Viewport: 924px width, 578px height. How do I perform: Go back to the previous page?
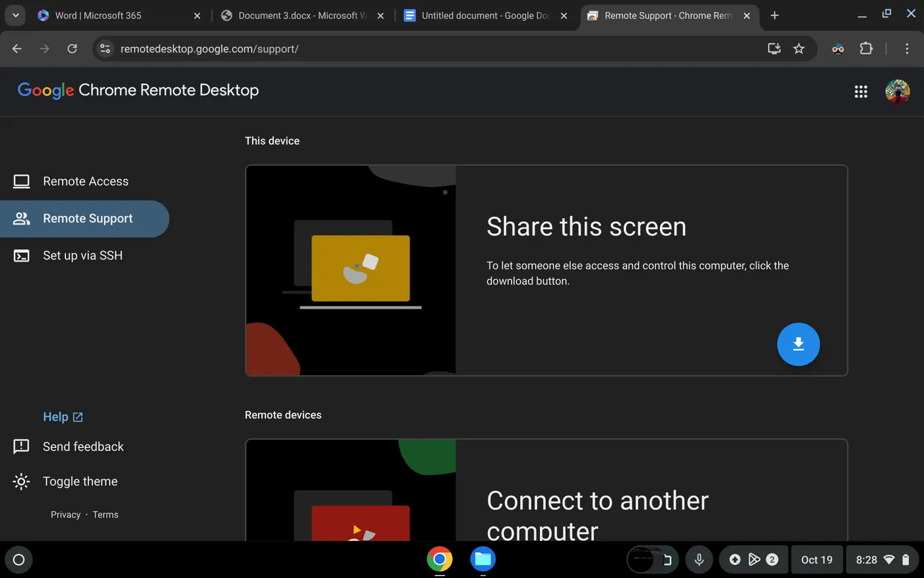(x=17, y=48)
